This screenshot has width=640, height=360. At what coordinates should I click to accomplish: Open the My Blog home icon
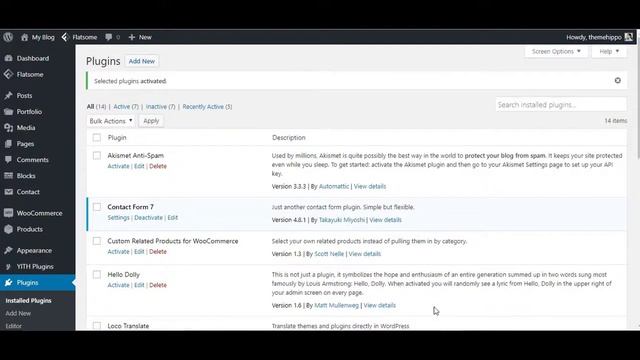(24, 37)
